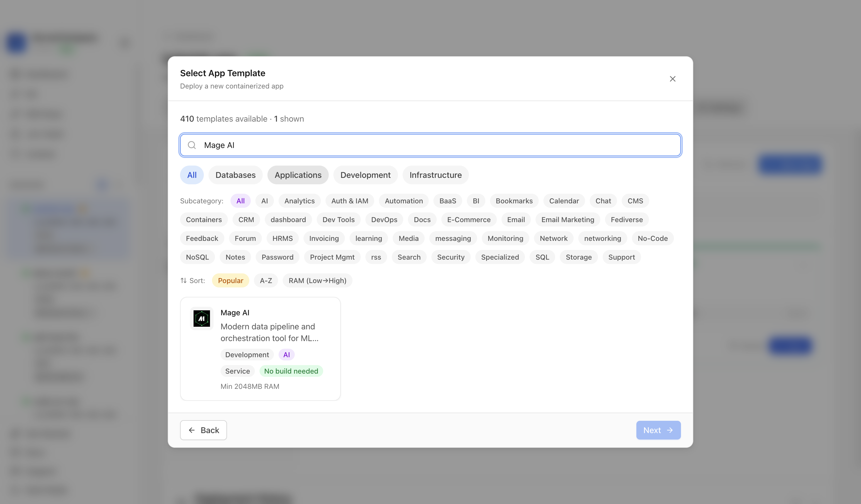This screenshot has height=504, width=861.
Task: Filter by Bookmarks subcategory
Action: (514, 201)
